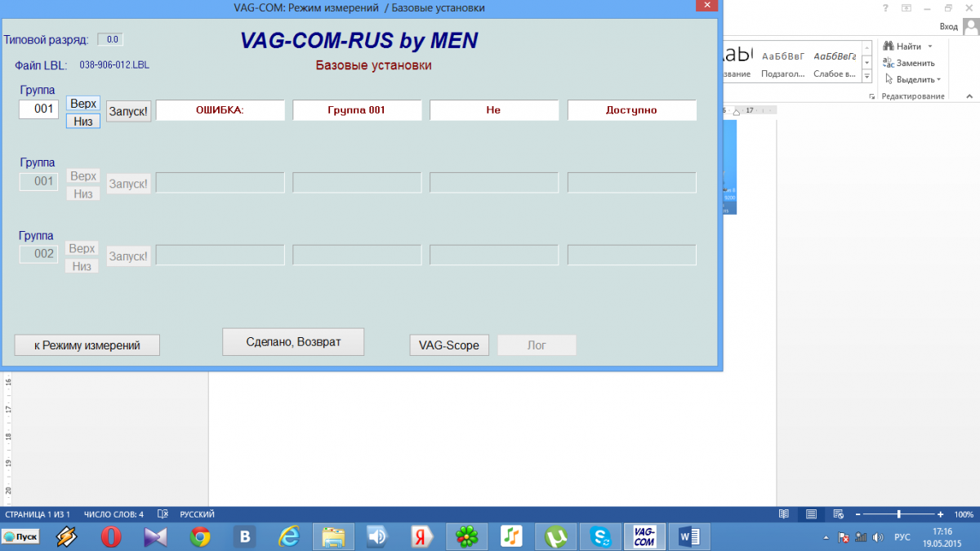Viewport: 980px width, 551px height.
Task: Click the к Режиму измерений button
Action: click(x=87, y=345)
